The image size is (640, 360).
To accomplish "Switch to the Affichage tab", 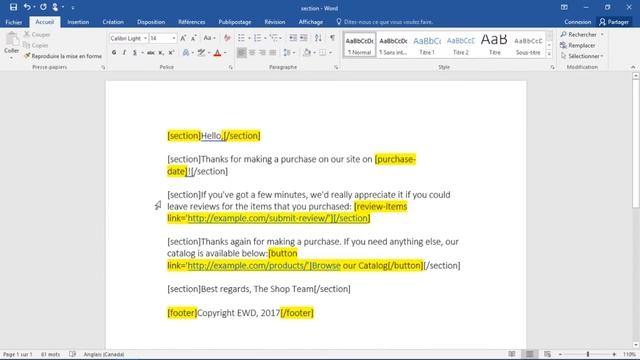I will pyautogui.click(x=311, y=22).
